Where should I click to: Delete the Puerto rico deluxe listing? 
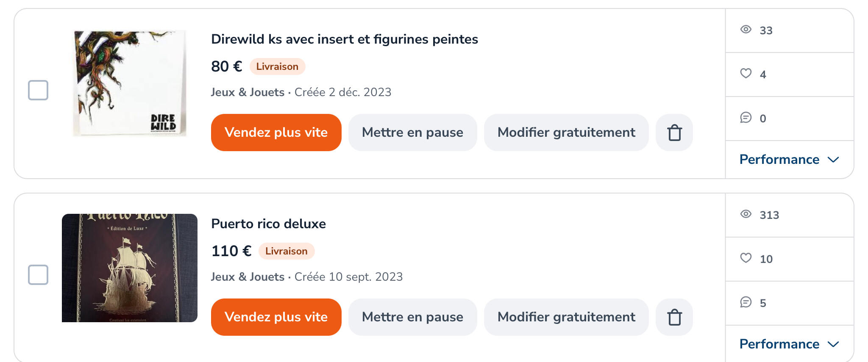[x=674, y=317]
